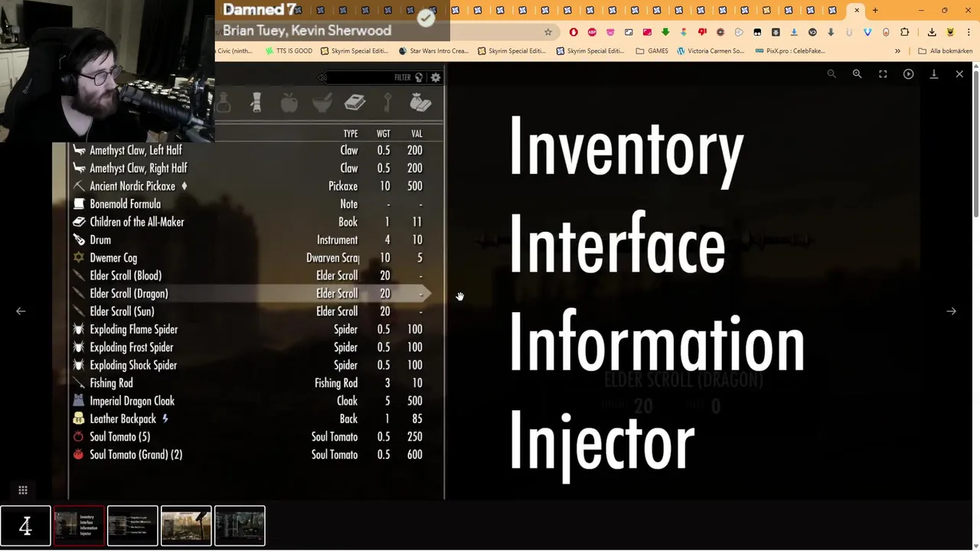The height and width of the screenshot is (551, 980).
Task: Select the misc coin pouch category icon
Action: point(420,103)
